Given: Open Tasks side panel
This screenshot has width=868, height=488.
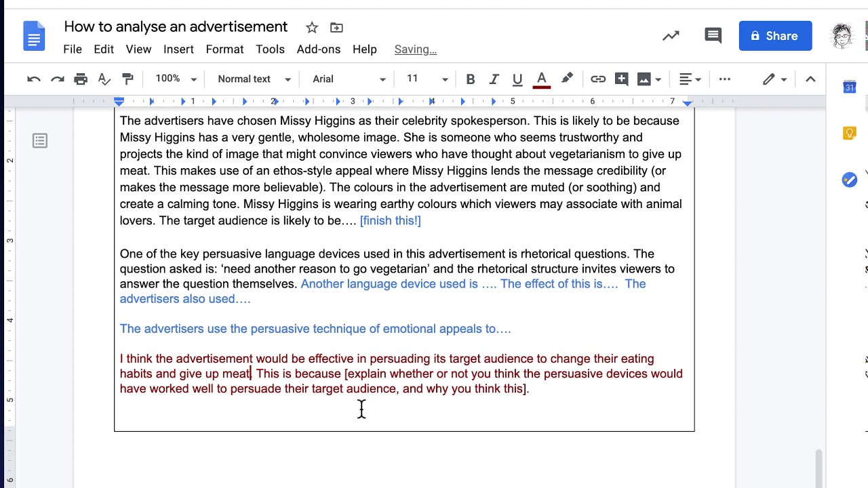Looking at the screenshot, I should (850, 180).
